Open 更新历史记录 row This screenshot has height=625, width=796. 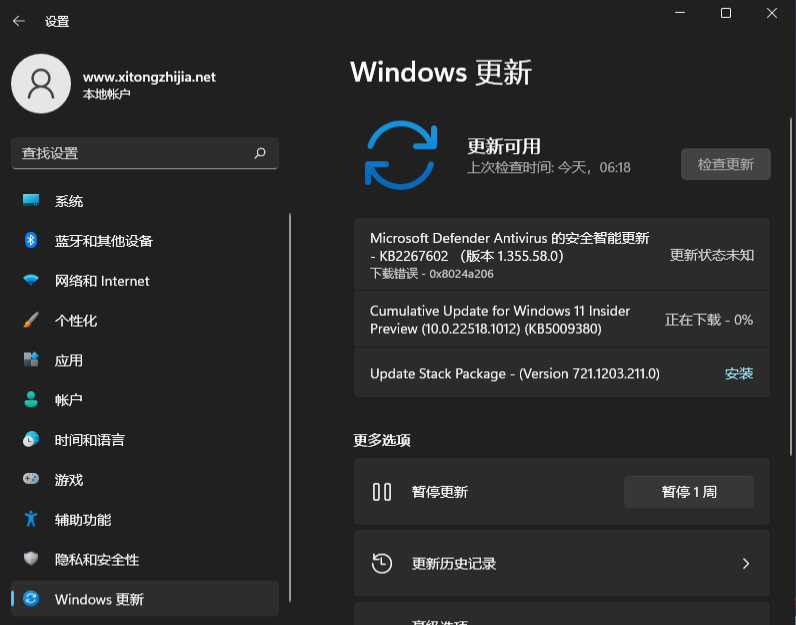tap(561, 563)
